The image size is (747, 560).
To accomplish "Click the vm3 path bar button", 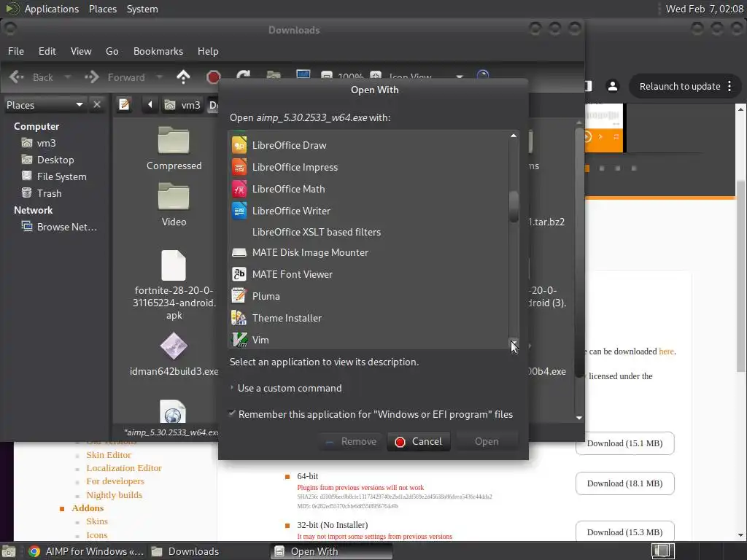I will point(182,105).
